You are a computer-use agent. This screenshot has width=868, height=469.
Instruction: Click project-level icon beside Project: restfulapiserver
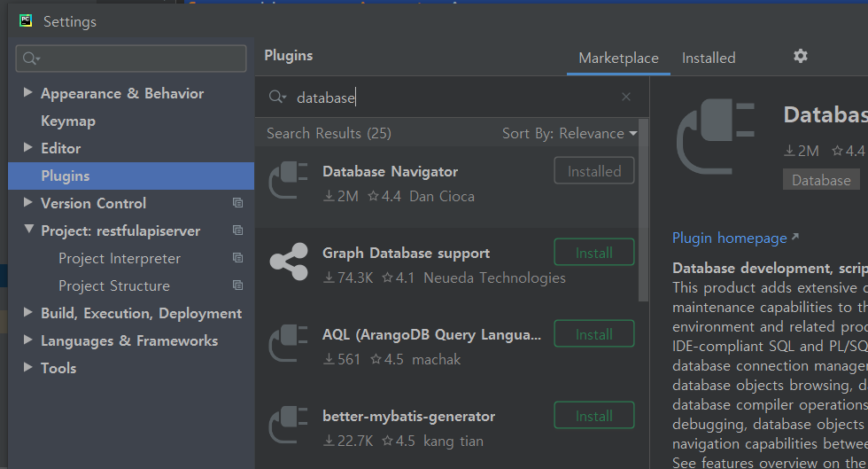coord(238,230)
